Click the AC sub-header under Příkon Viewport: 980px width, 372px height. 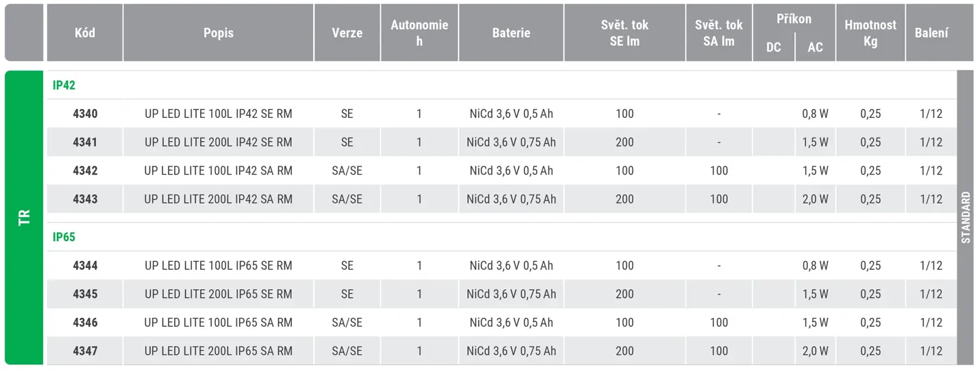tap(816, 48)
